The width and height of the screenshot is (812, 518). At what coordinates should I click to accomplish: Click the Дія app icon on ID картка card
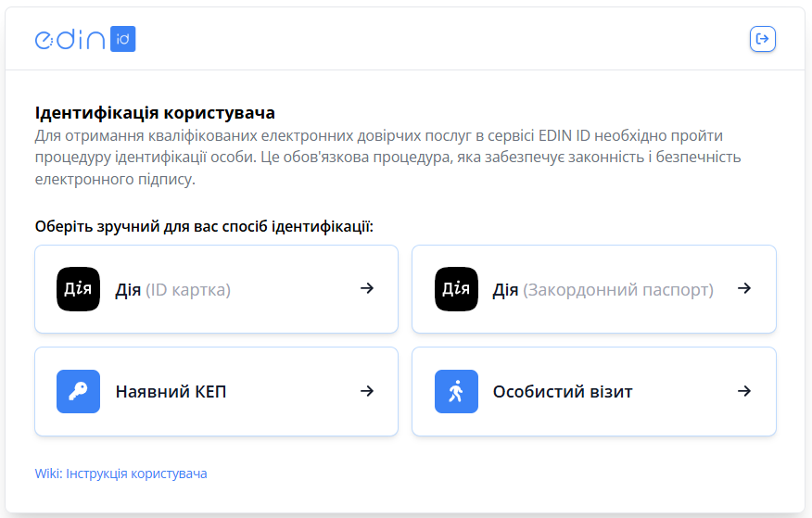click(78, 289)
